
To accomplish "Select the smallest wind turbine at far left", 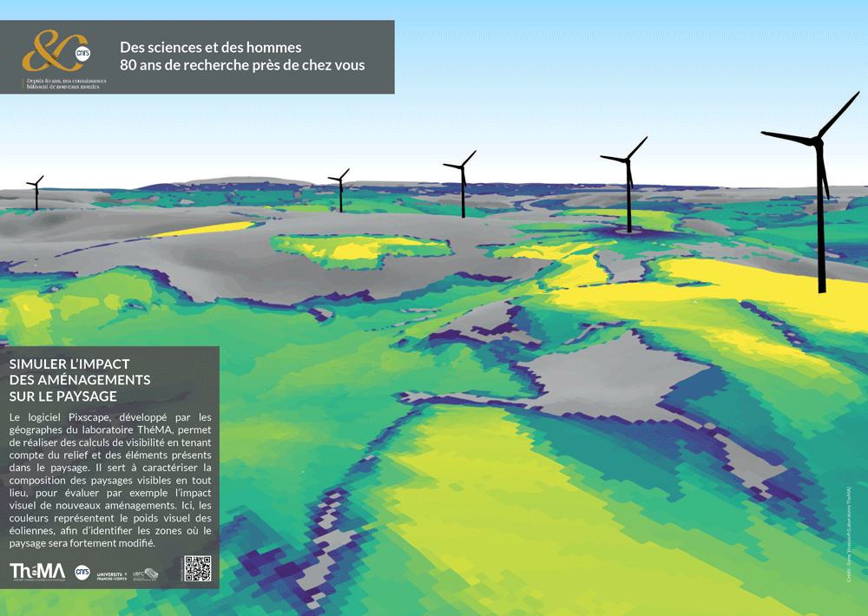I will pyautogui.click(x=36, y=194).
